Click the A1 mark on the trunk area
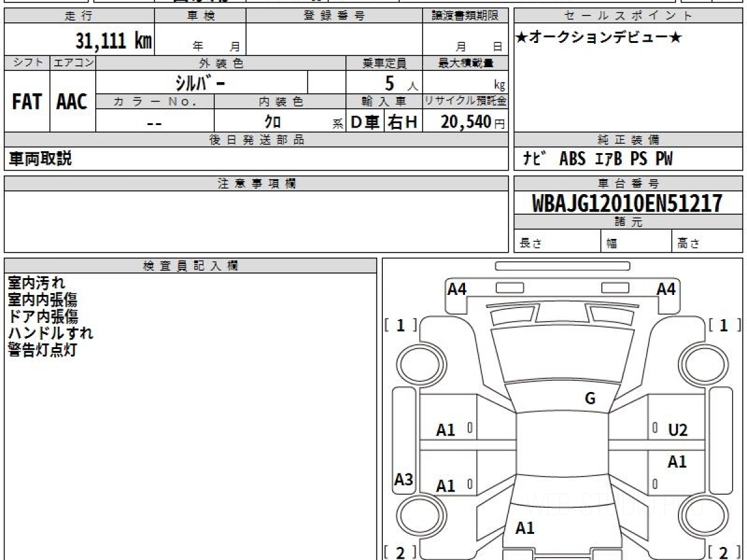Image resolution: width=747 pixels, height=560 pixels. click(x=525, y=528)
